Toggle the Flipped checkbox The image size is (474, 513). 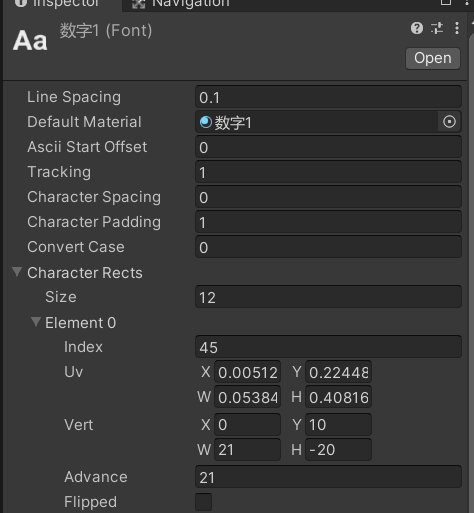203,502
